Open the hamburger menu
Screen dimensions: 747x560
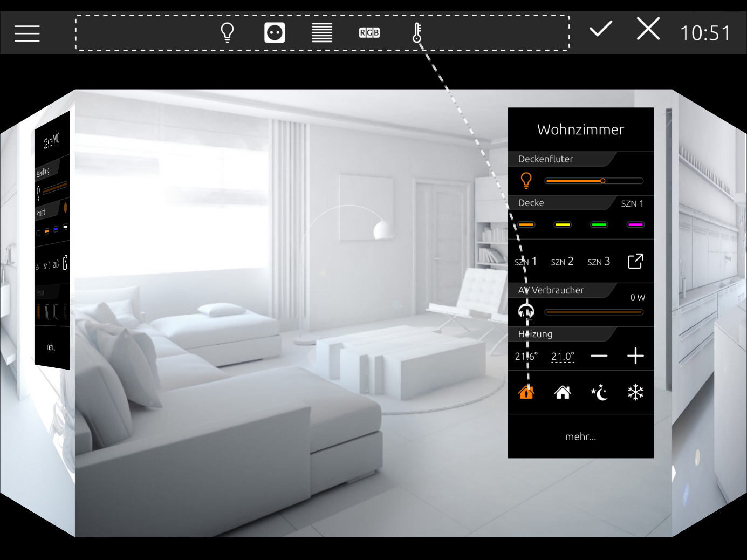[x=27, y=33]
